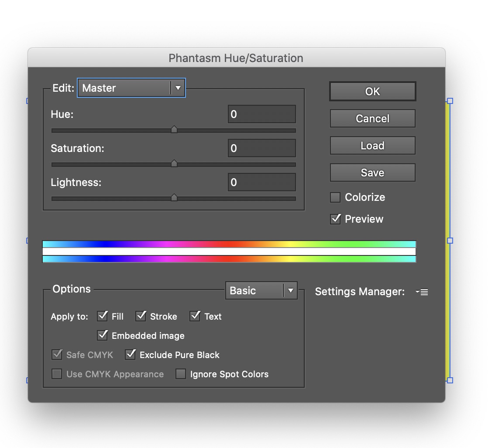Toggle Apply to Text checkbox

tap(195, 316)
